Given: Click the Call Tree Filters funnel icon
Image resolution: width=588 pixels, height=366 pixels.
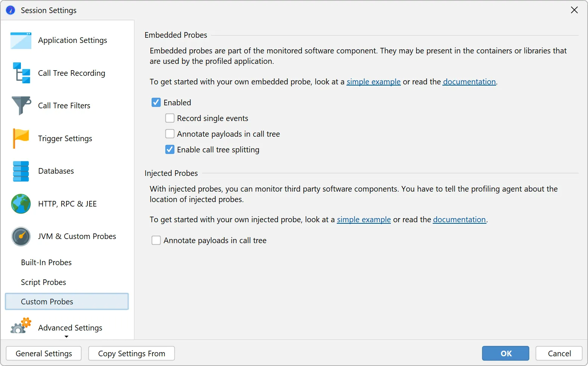Looking at the screenshot, I should [x=21, y=106].
